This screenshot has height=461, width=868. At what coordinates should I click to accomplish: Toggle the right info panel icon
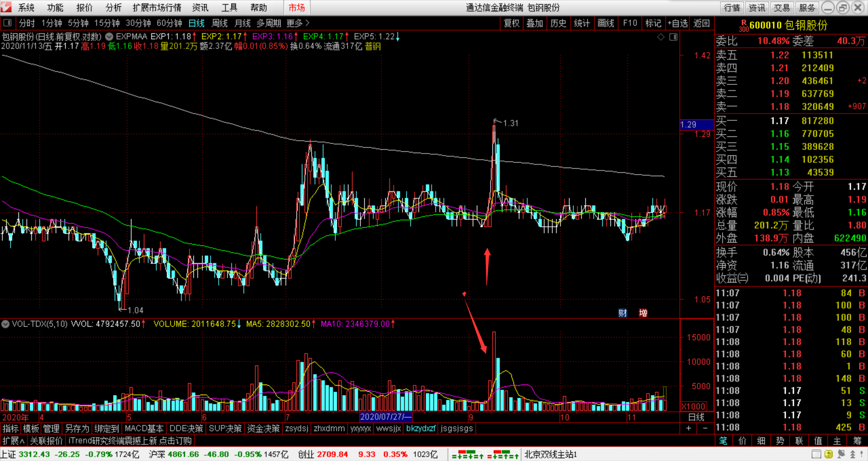click(x=673, y=37)
